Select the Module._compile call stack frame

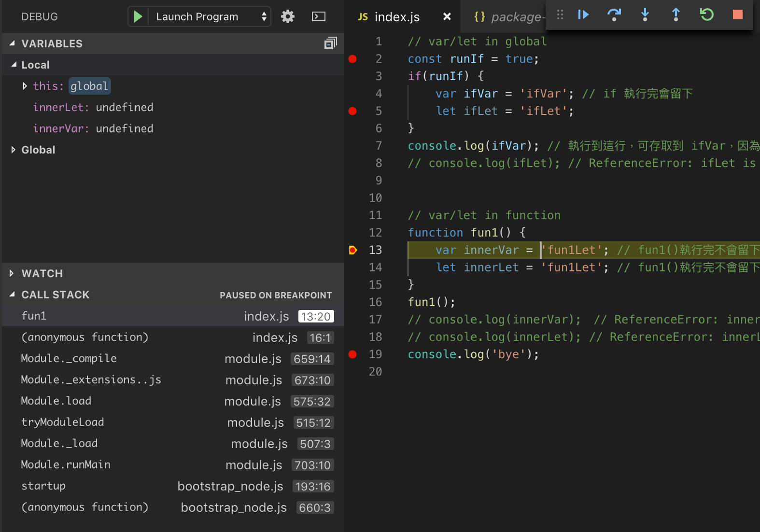click(69, 358)
